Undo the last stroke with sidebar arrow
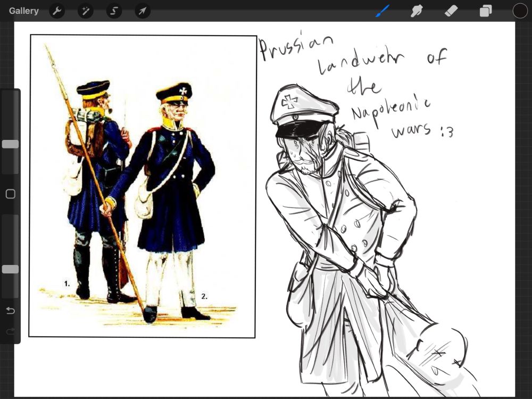The width and height of the screenshot is (532, 399). tap(11, 311)
